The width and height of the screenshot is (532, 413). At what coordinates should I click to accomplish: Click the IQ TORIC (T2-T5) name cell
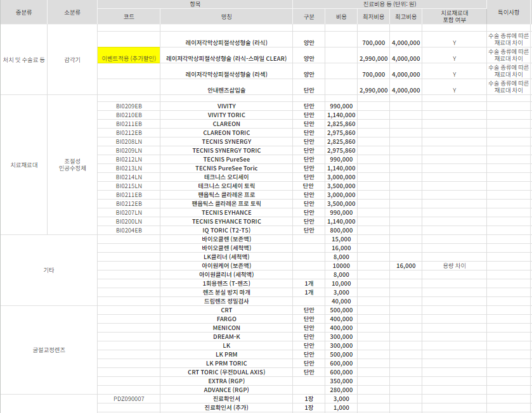coord(226,231)
